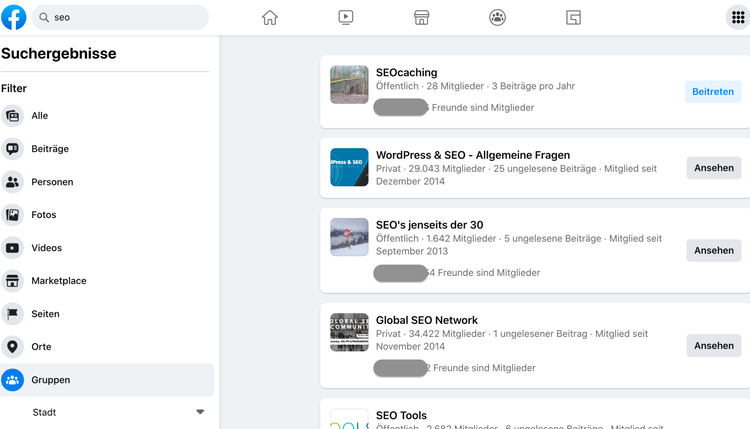Select the Videos filter label

(46, 248)
